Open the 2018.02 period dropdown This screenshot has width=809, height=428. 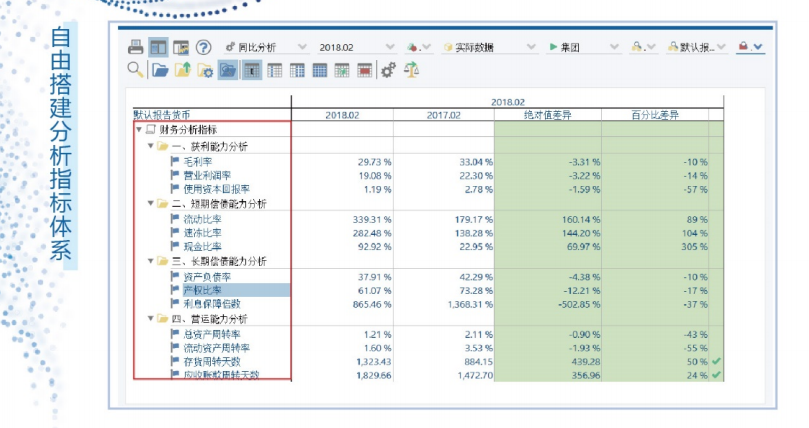[x=355, y=47]
